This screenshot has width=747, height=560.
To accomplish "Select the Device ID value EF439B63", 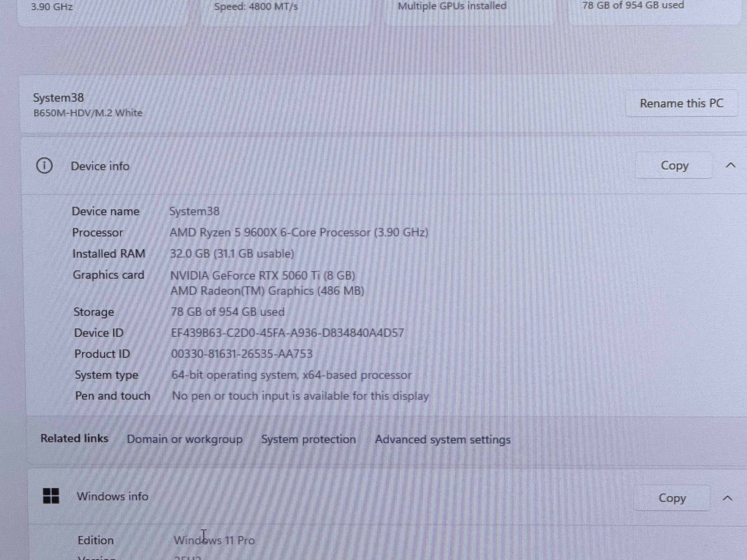I will [x=287, y=333].
